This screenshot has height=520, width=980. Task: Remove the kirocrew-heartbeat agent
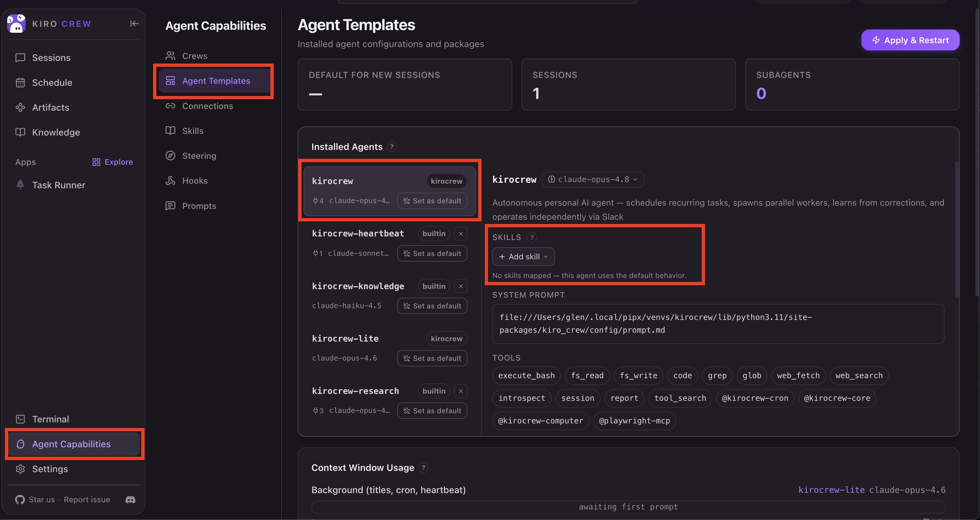click(461, 233)
